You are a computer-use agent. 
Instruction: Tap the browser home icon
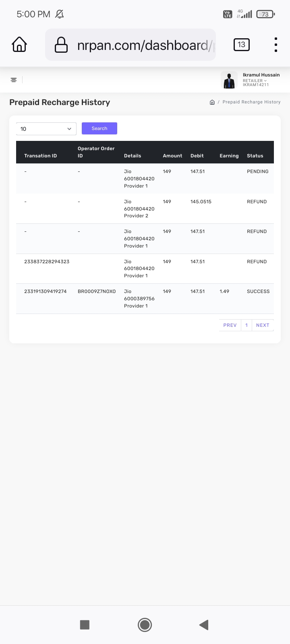(19, 44)
